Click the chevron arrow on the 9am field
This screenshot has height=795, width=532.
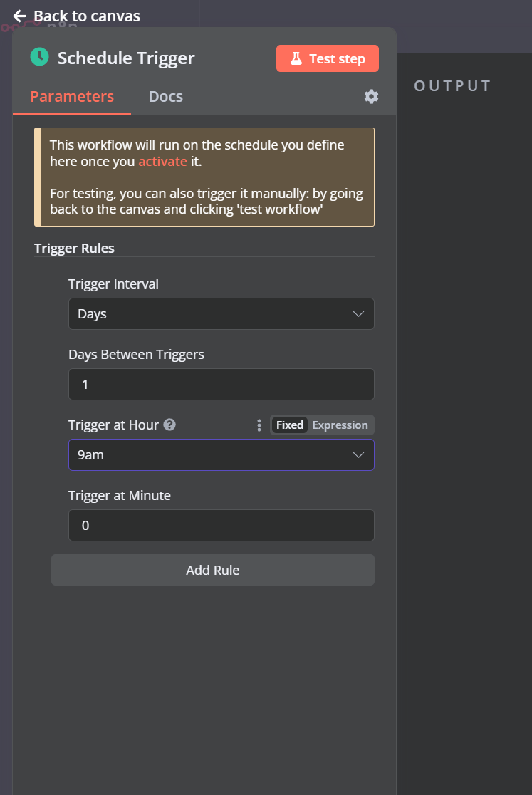(x=359, y=455)
